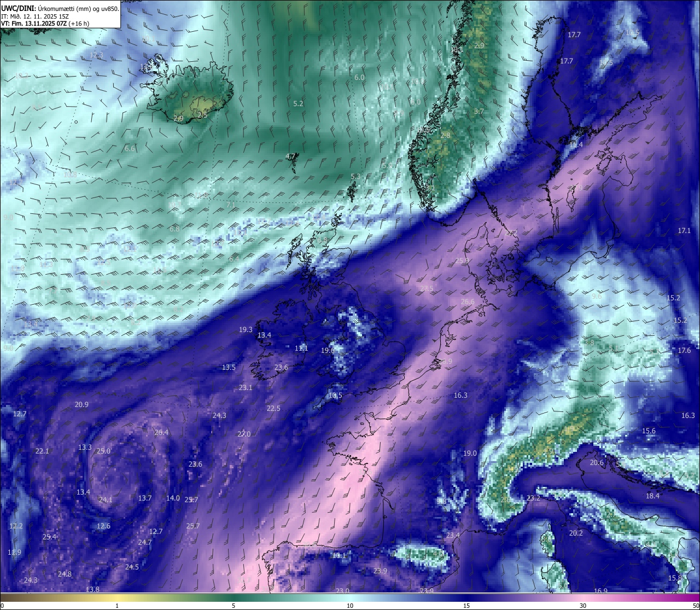Screen dimensions: 700x610
Task: Click the map value 25.9 in the North Sea
Action: pyautogui.click(x=462, y=261)
